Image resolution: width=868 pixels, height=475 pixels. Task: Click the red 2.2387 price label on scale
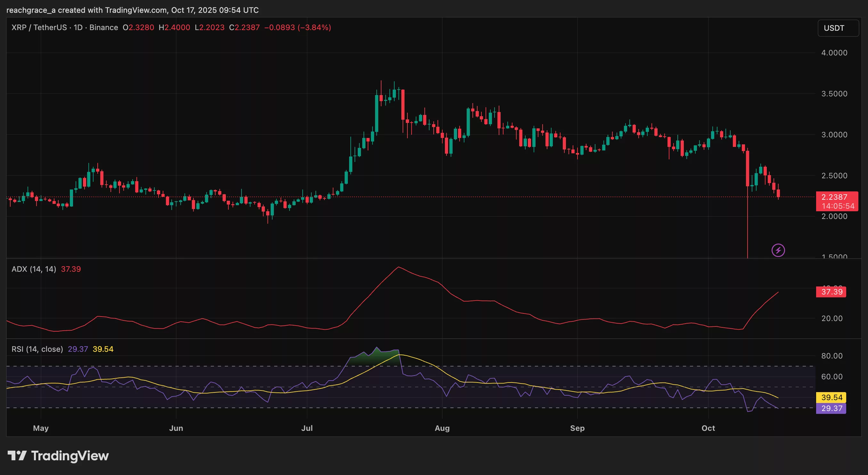[x=835, y=197]
